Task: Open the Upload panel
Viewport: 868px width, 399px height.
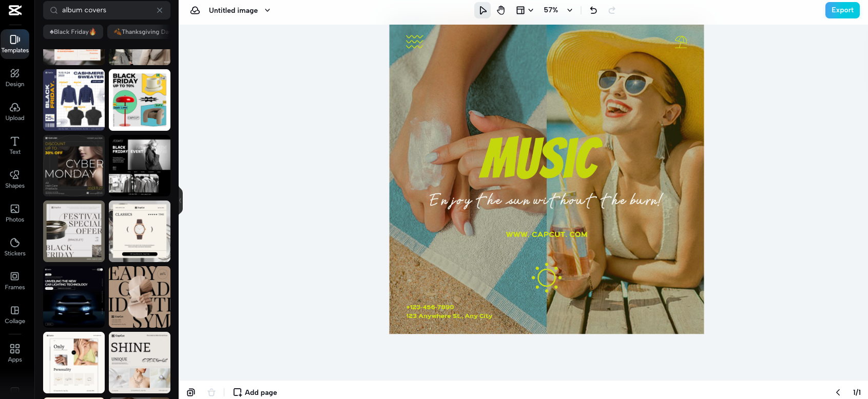Action: pos(15,111)
